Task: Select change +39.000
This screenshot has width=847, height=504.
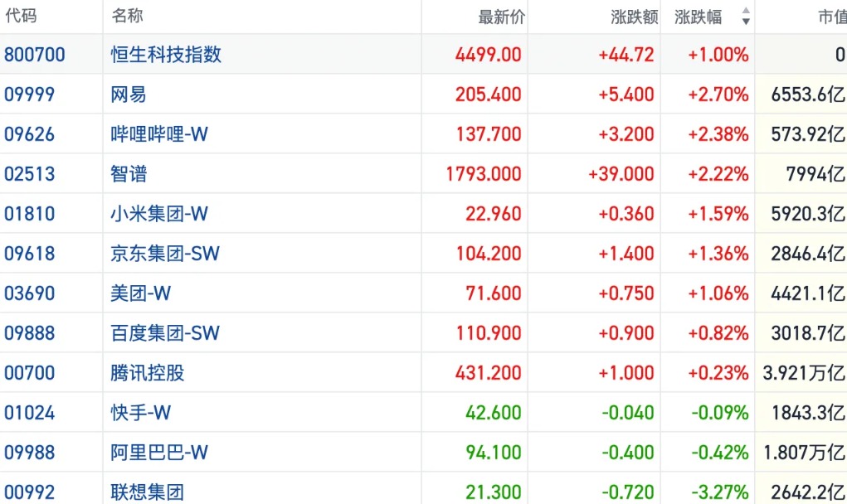Action: [621, 174]
